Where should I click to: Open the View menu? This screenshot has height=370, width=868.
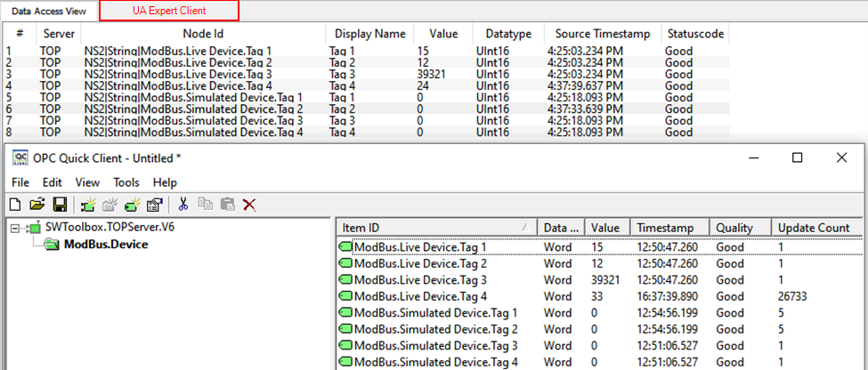tap(87, 182)
